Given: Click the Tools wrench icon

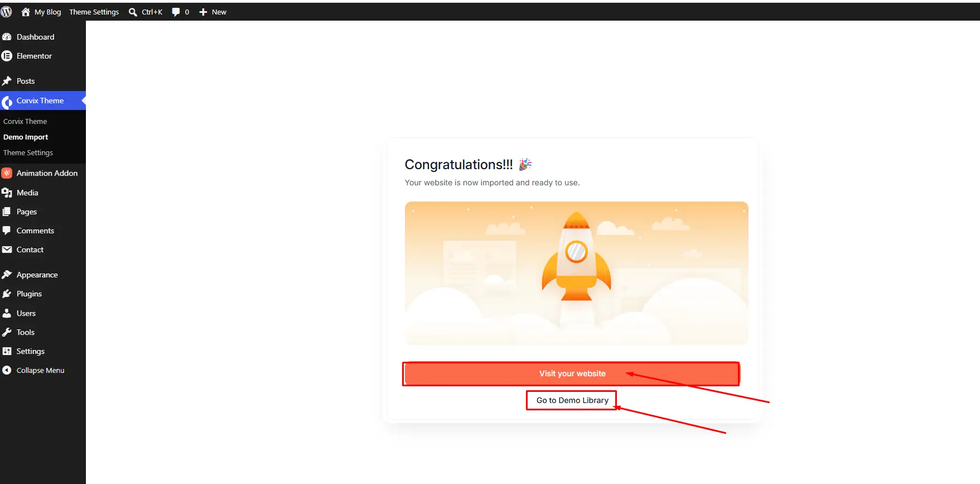Looking at the screenshot, I should click(7, 332).
